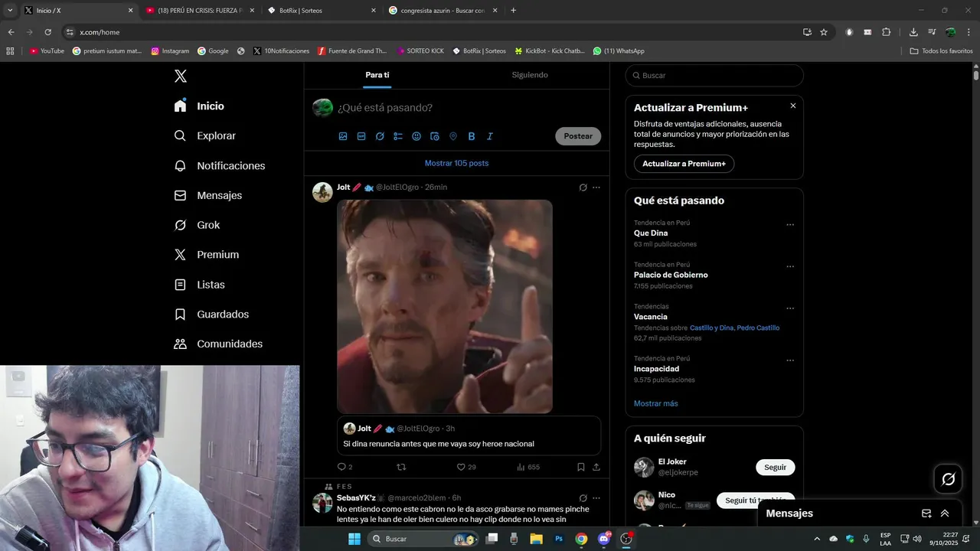Apply bold formatting in composer
This screenshot has height=551, width=980.
(472, 136)
